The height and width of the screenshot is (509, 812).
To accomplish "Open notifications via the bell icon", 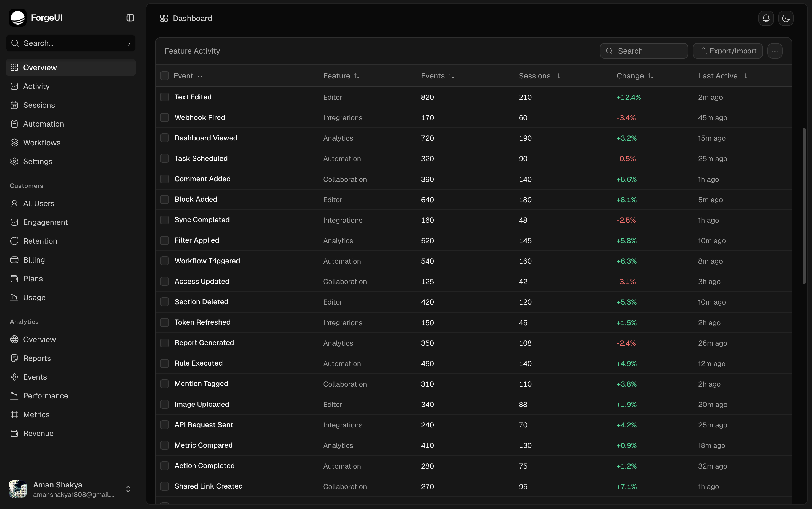I will tap(766, 18).
